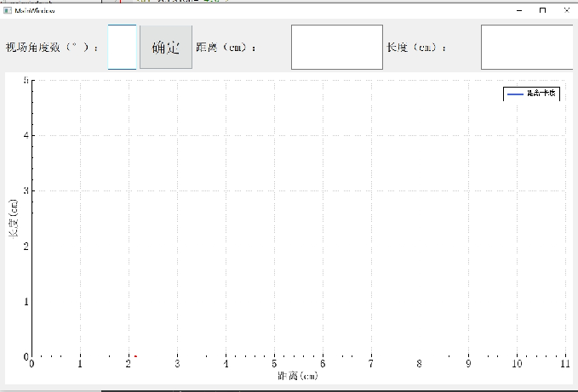Image resolution: width=578 pixels, height=392 pixels.
Task: Click the MainWindow title bar text
Action: coord(34,10)
